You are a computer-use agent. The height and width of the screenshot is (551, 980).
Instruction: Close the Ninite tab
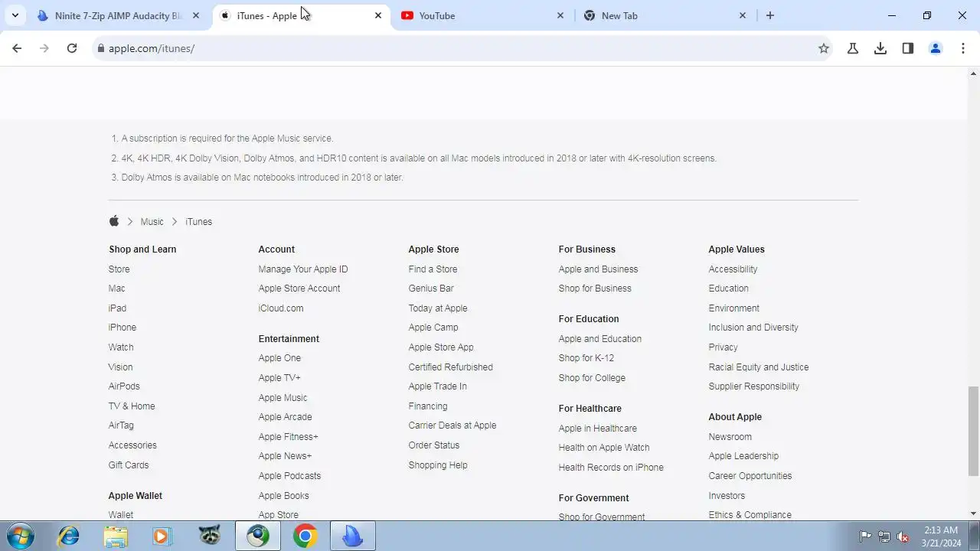click(x=196, y=15)
